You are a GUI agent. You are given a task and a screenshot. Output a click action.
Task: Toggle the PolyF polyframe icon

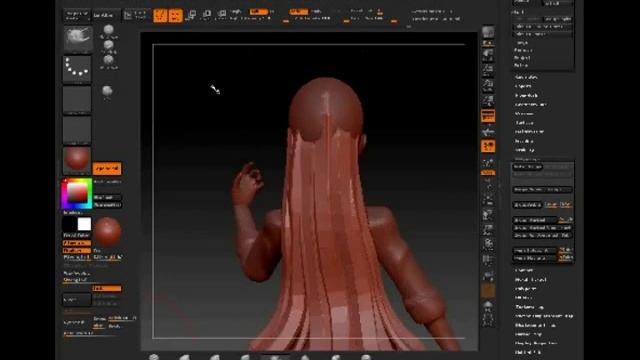(488, 260)
